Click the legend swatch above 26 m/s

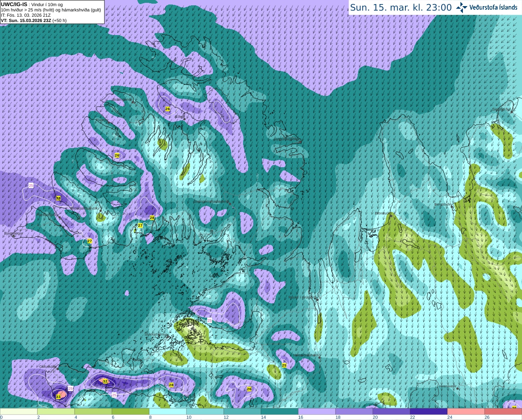click(x=503, y=411)
